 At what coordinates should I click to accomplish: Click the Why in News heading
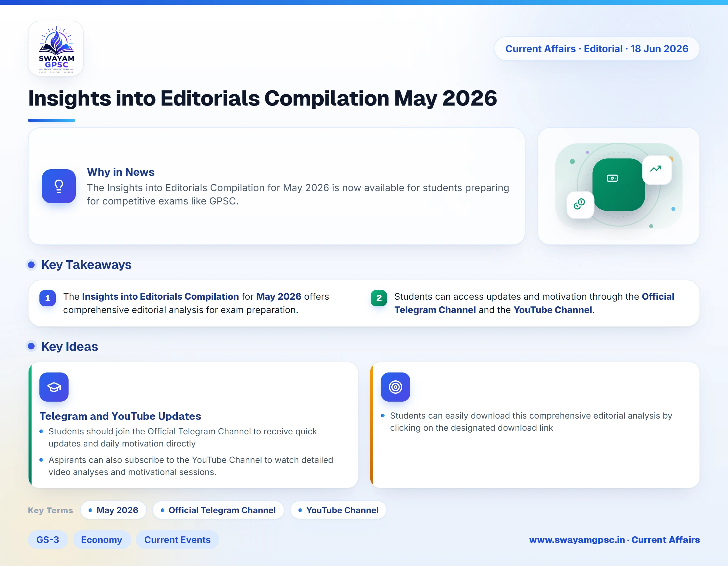pyautogui.click(x=121, y=172)
